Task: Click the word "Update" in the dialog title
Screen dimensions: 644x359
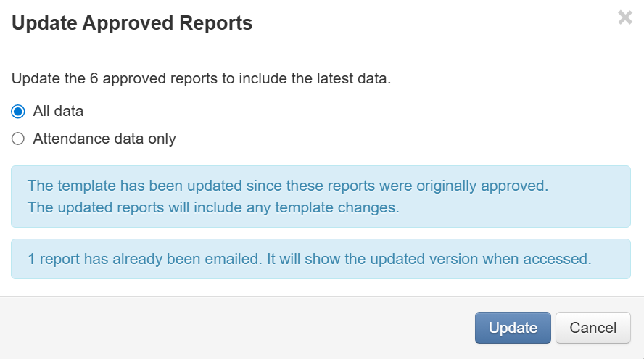Action: point(45,23)
